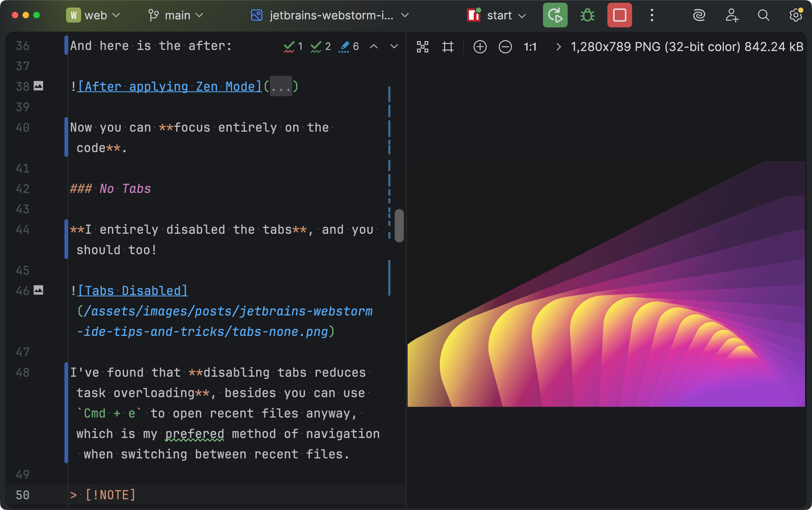
Task: Set image zoom to 1:1 actual size
Action: 530,46
